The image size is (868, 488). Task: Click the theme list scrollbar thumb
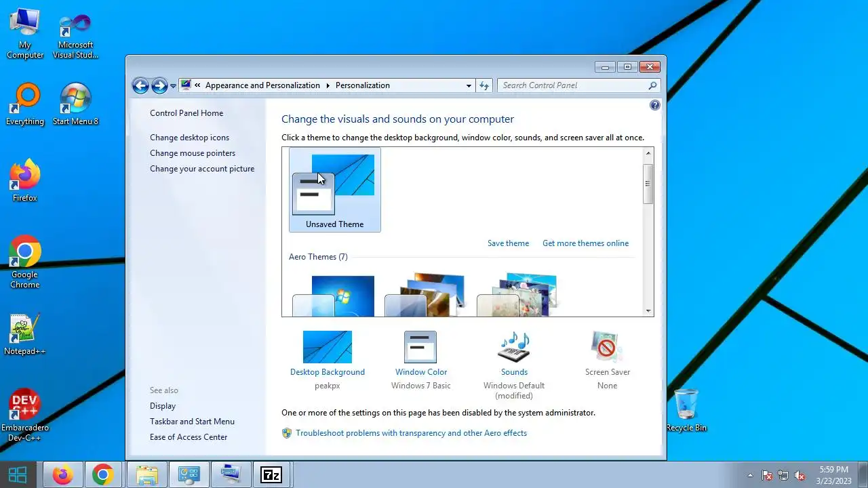[x=648, y=183]
